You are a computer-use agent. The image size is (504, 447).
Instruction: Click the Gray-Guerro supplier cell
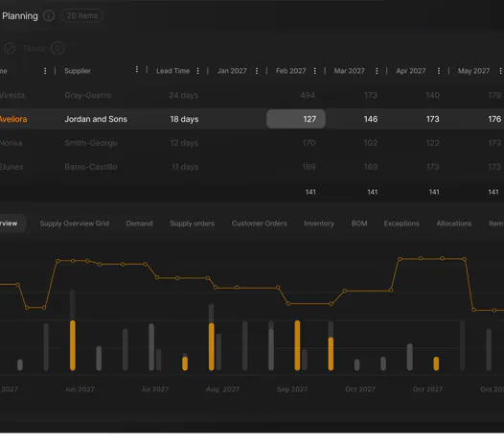(88, 95)
